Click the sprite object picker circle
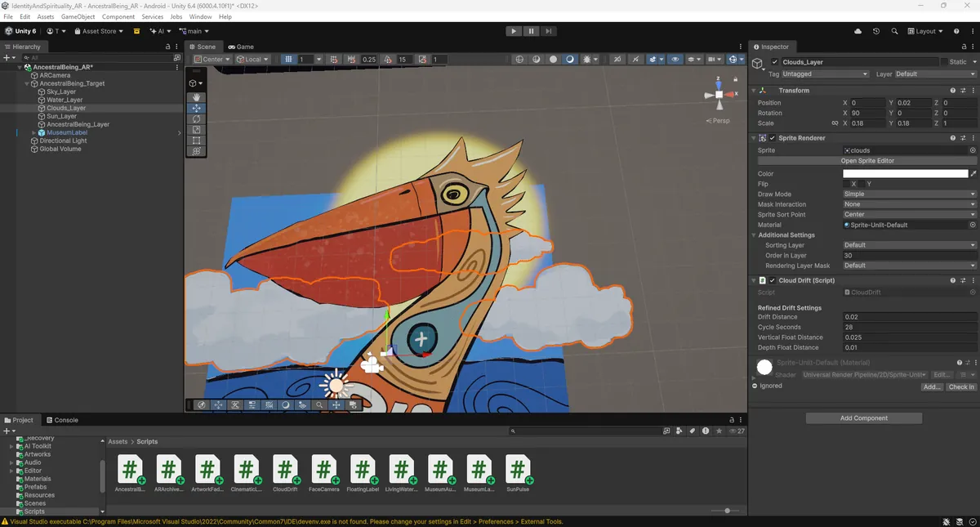Image resolution: width=980 pixels, height=527 pixels. (973, 150)
